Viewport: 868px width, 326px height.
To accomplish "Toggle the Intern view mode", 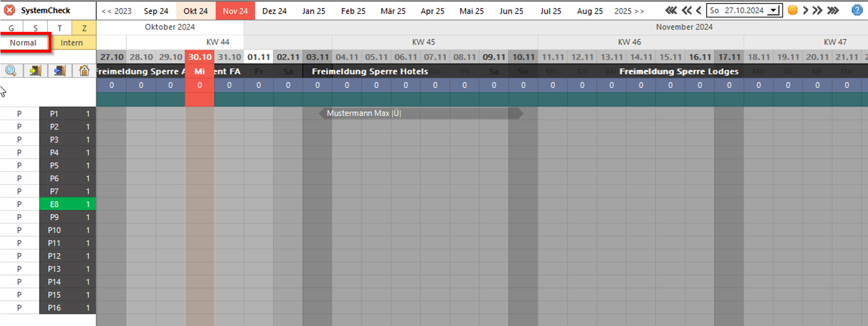I will (x=72, y=43).
